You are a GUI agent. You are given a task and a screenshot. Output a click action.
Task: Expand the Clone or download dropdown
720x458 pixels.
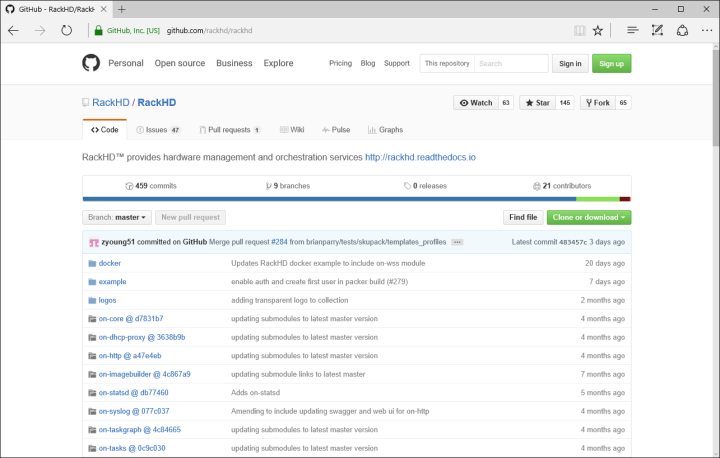588,217
